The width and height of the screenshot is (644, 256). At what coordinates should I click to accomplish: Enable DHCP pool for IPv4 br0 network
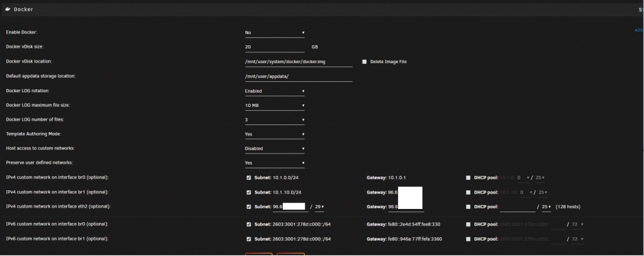click(x=468, y=178)
